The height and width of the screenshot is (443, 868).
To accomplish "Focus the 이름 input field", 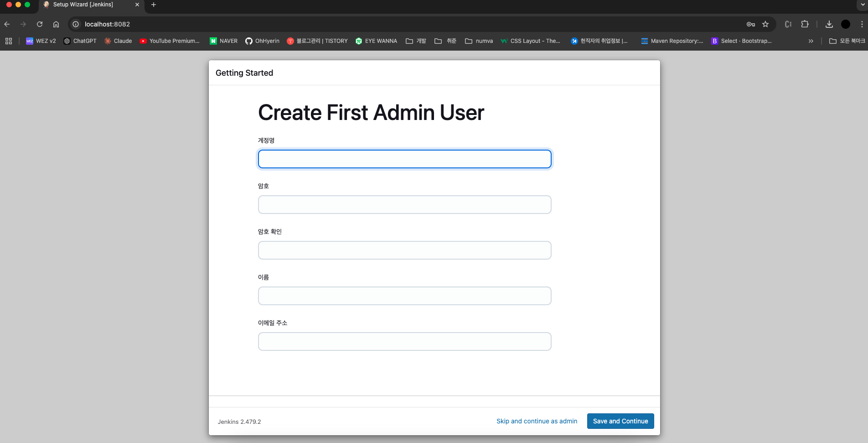I will [x=405, y=296].
